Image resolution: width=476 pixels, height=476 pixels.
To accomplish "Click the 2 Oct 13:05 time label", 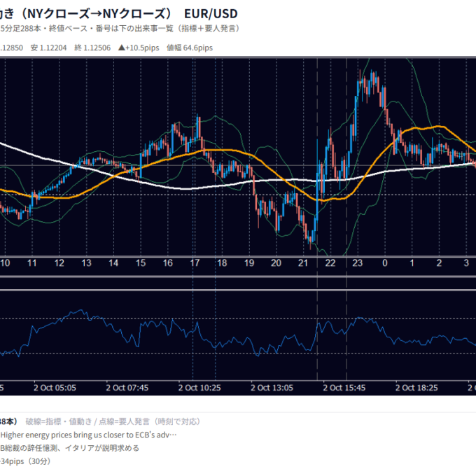I will pyautogui.click(x=272, y=388).
